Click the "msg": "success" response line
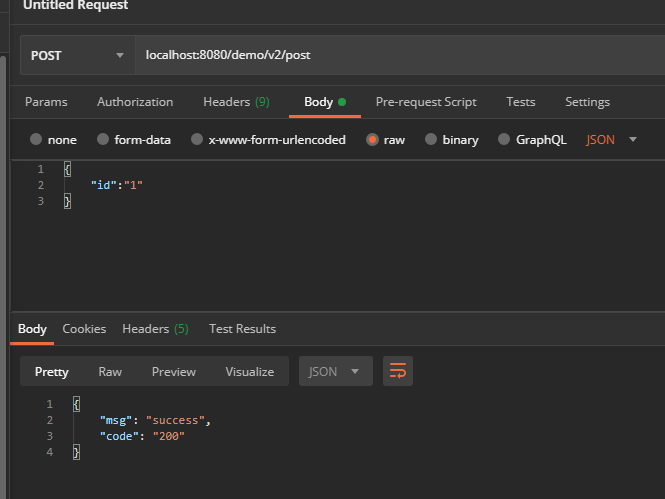Viewport: 665px width, 499px height. pyautogui.click(x=155, y=420)
